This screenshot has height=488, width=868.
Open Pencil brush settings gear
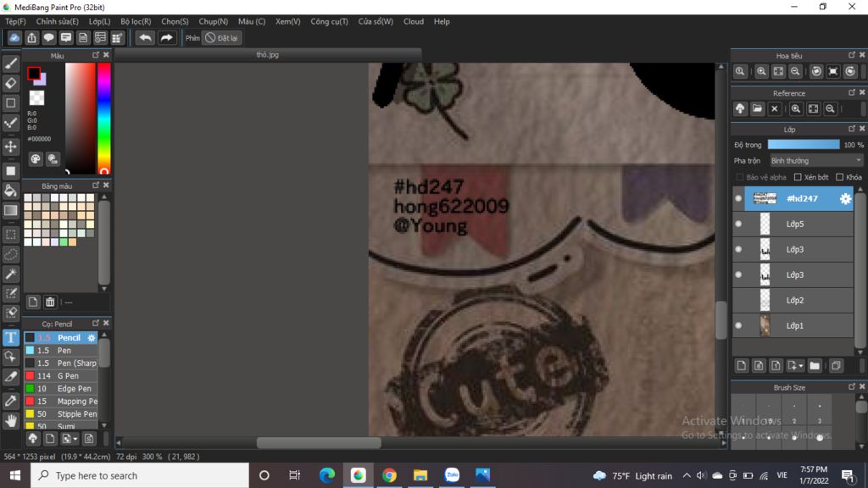pos(92,337)
